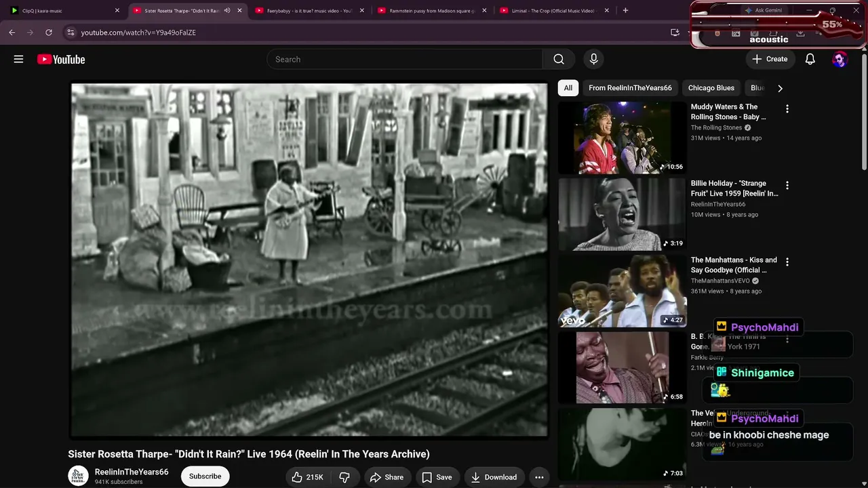
Task: Mute the Sister Rosetta Tharpe tab audio
Action: tap(227, 11)
